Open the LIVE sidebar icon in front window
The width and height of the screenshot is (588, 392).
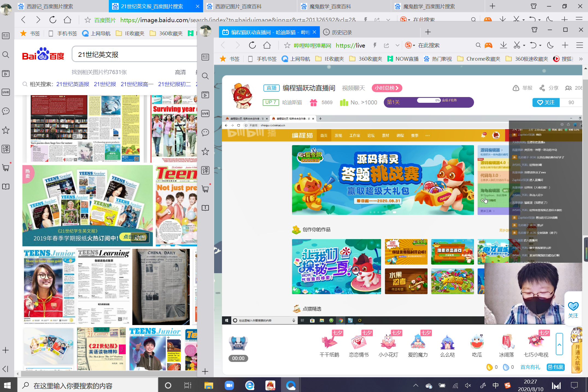tap(205, 113)
